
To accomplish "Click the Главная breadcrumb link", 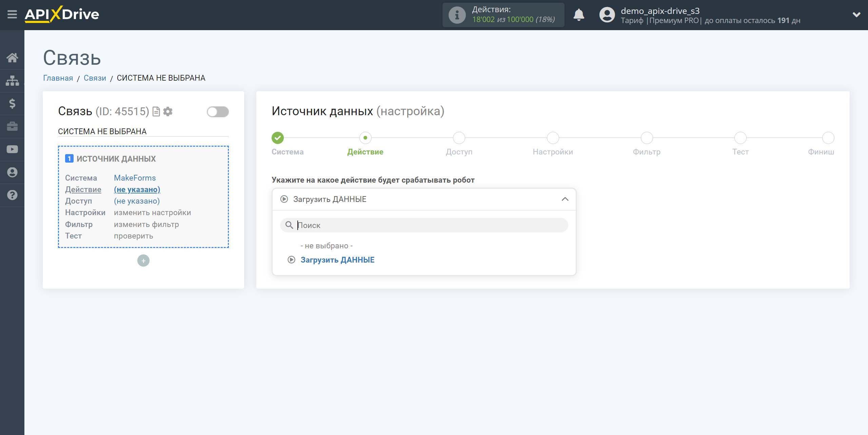I will click(x=57, y=78).
